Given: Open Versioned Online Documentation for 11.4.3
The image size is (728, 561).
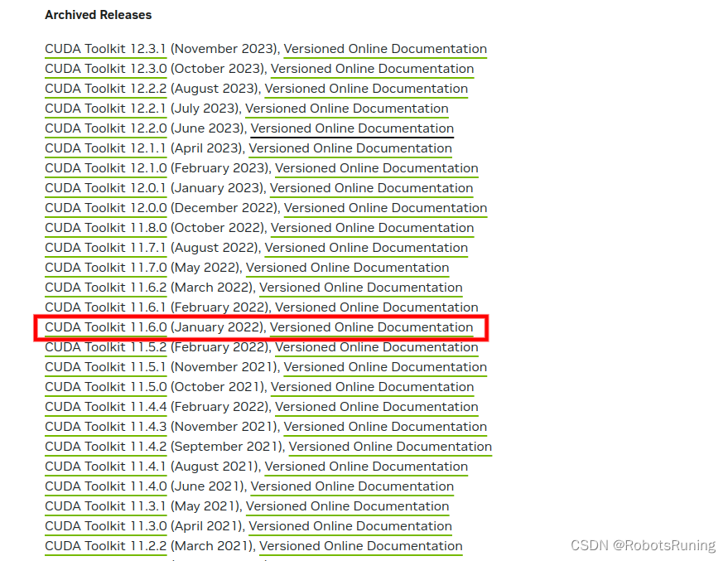Looking at the screenshot, I should tap(385, 427).
